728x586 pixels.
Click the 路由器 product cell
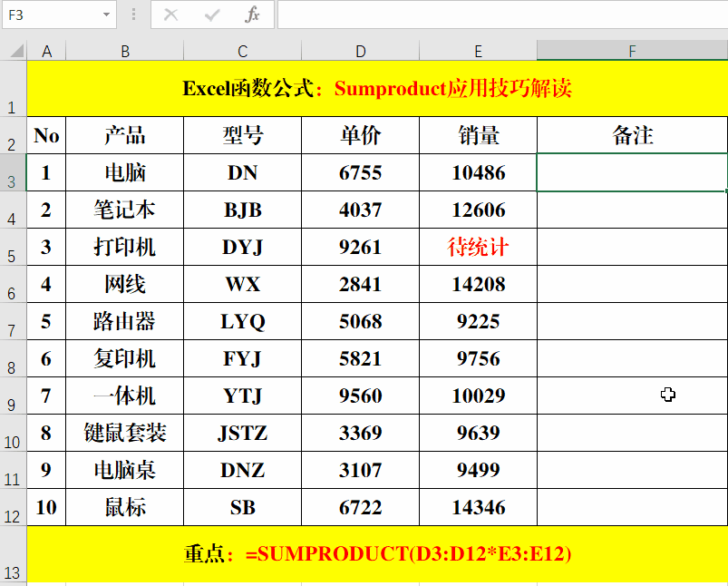point(125,321)
